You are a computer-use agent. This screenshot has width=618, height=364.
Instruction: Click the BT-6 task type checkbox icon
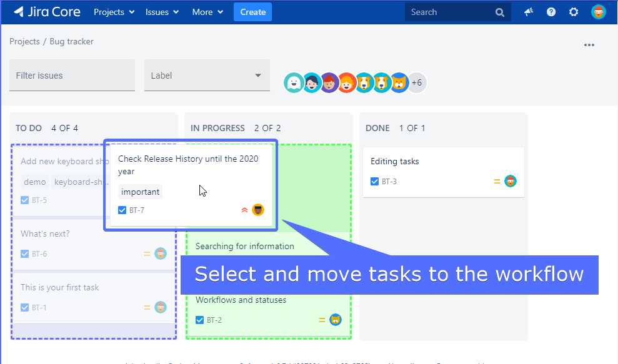(25, 253)
